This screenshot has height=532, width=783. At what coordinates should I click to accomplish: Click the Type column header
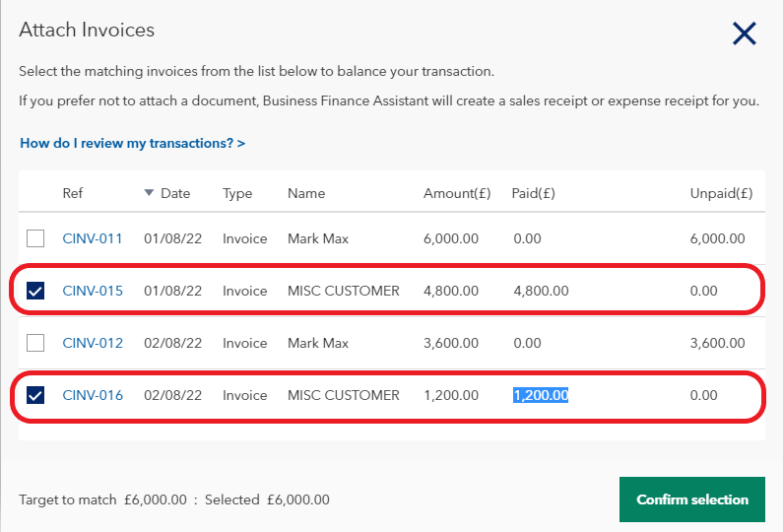(x=237, y=193)
